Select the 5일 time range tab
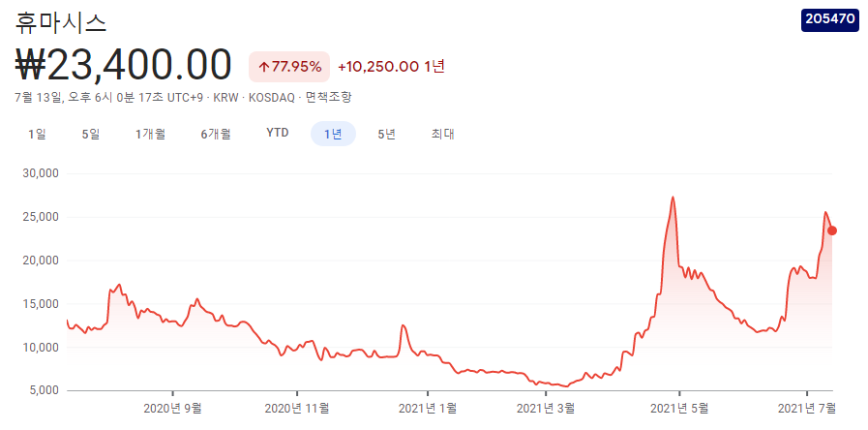 (x=91, y=134)
